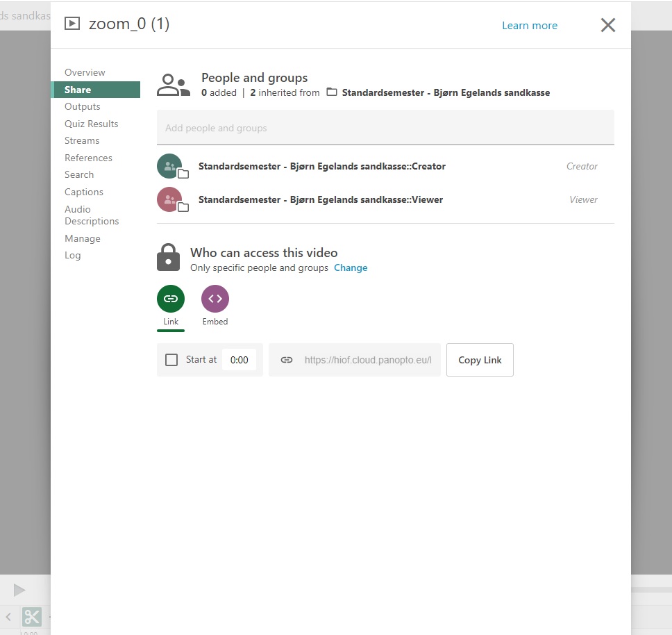
Task: Select the Share tab
Action: (96, 90)
